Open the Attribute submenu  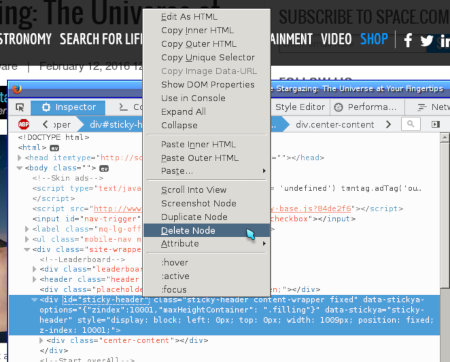point(207,244)
